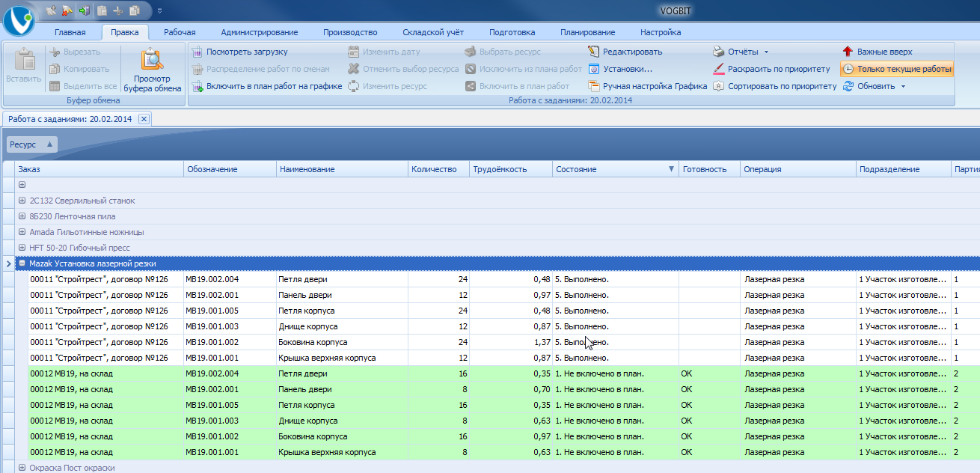The height and width of the screenshot is (473, 980).
Task: Sort by the Количество column header
Action: (438, 169)
